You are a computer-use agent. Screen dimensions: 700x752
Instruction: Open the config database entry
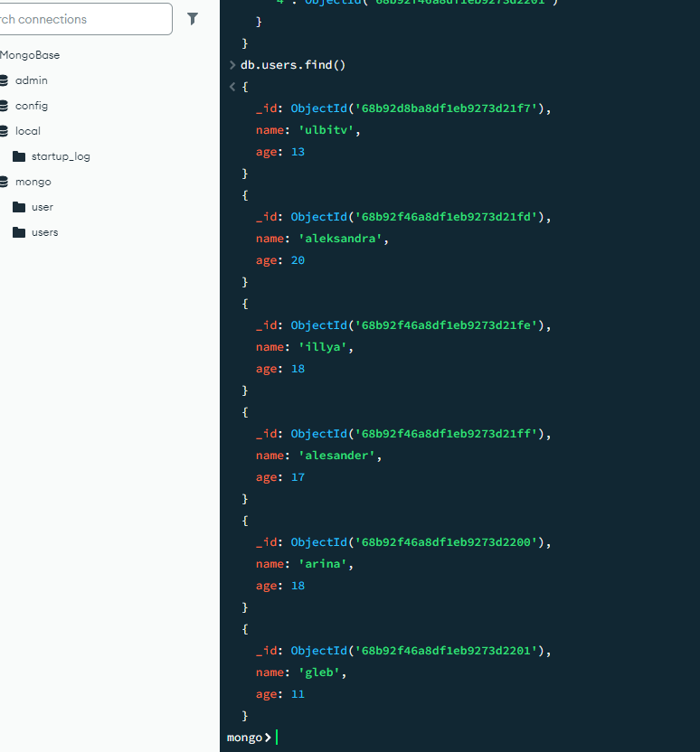pos(32,106)
